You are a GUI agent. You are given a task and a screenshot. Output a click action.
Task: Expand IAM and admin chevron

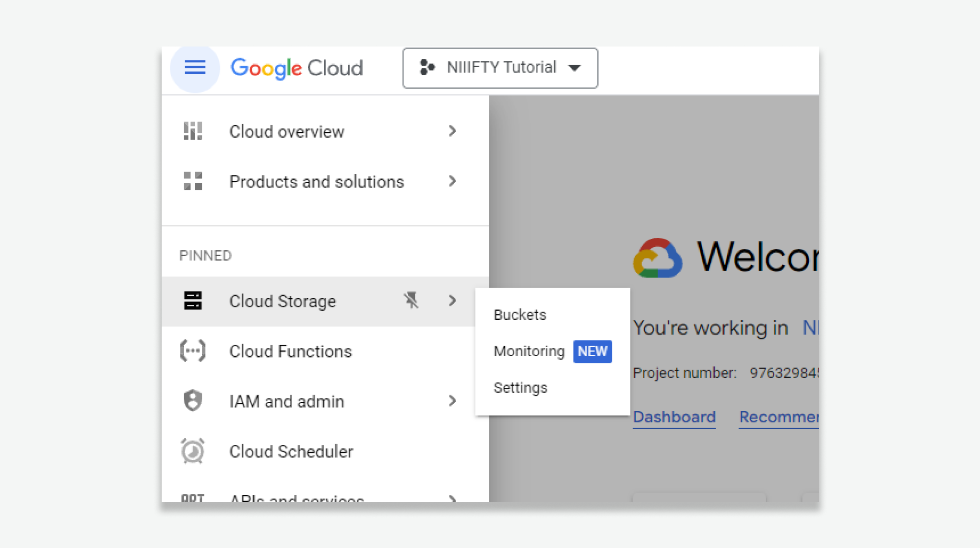(x=452, y=401)
